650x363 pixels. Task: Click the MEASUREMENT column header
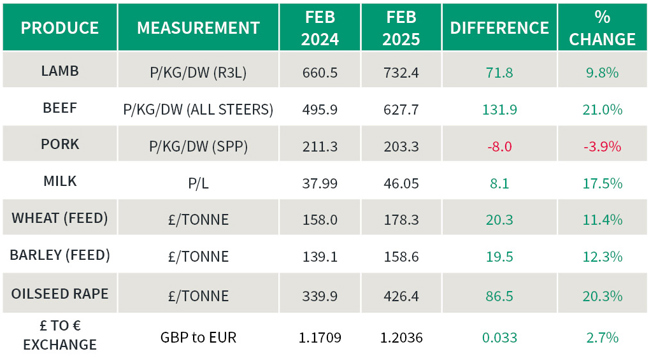pyautogui.click(x=198, y=28)
